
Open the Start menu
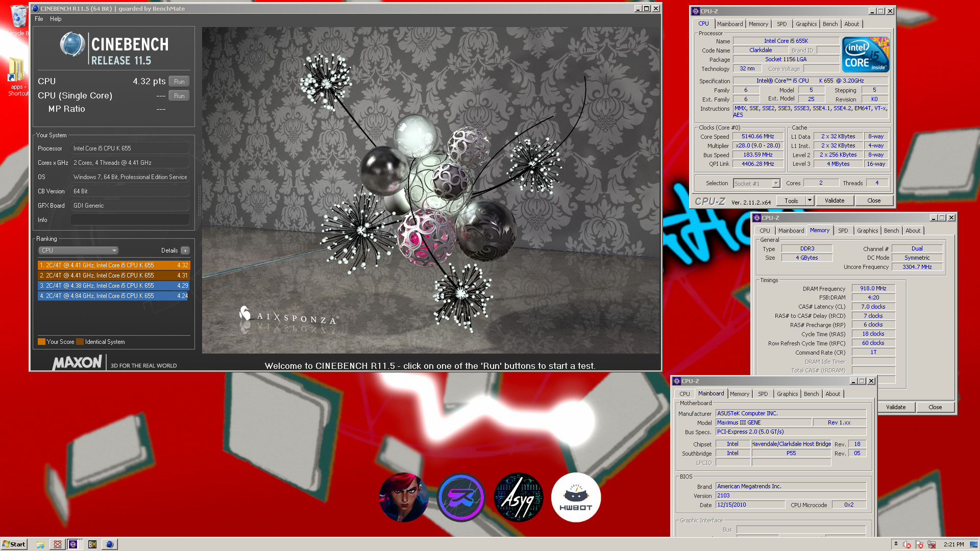14,544
